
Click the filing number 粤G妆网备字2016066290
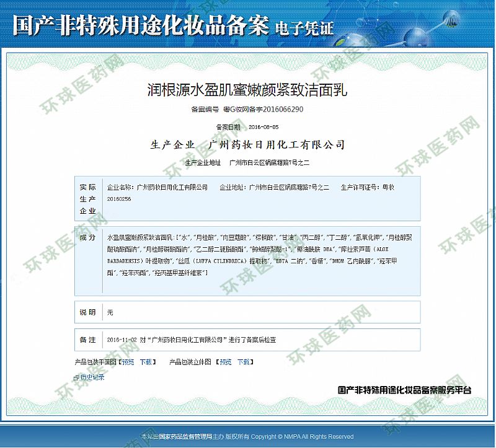[x=263, y=110]
